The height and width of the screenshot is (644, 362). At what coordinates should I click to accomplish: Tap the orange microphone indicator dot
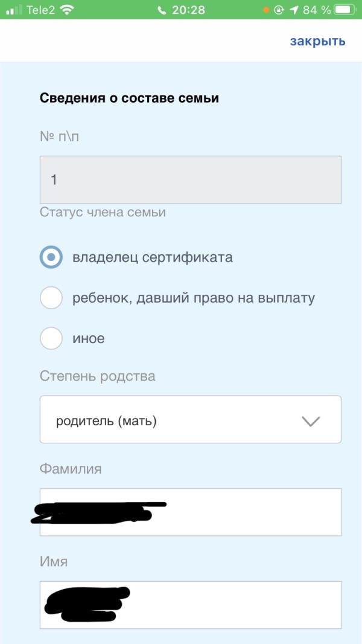pyautogui.click(x=264, y=9)
